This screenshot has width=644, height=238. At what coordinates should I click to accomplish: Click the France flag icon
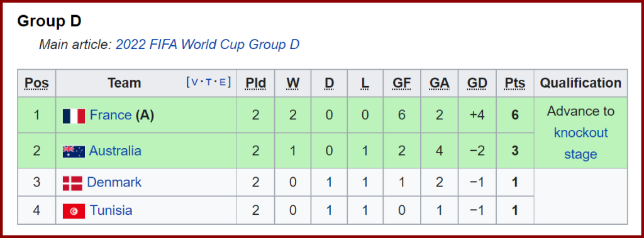[x=74, y=116]
